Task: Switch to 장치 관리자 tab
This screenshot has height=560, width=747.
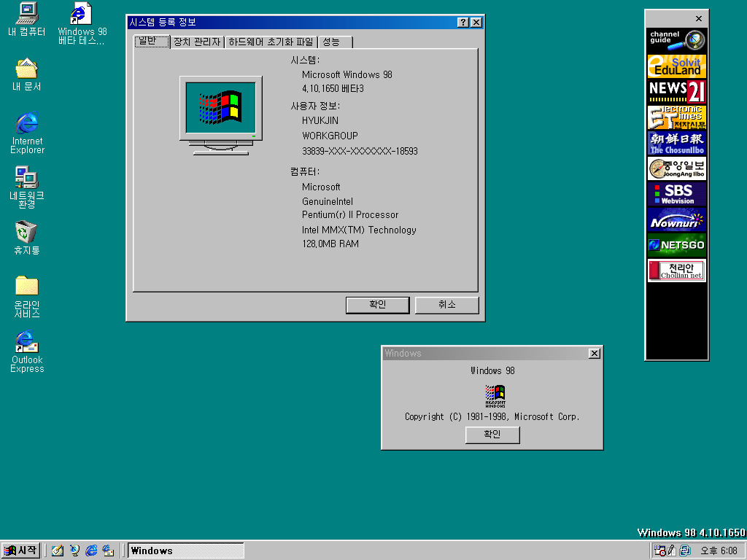Action: [x=197, y=42]
